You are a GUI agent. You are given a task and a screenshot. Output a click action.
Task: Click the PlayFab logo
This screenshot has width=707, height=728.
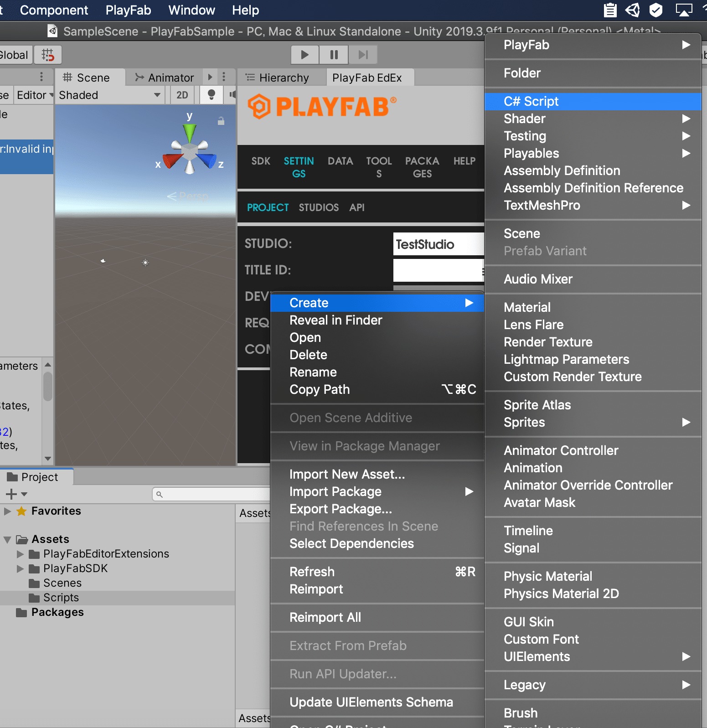pyautogui.click(x=322, y=107)
